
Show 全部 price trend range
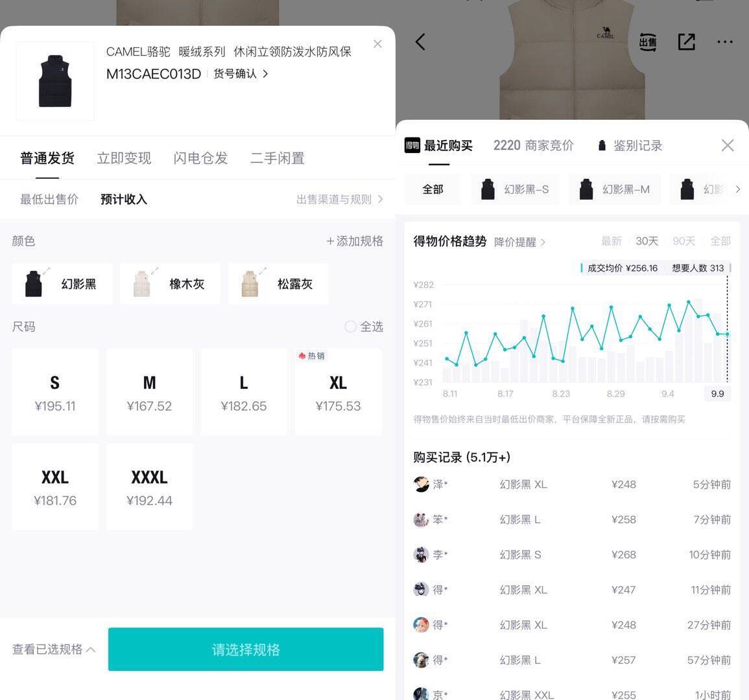coord(720,241)
